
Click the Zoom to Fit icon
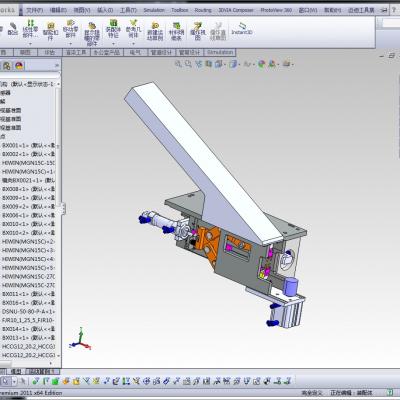[x=178, y=63]
